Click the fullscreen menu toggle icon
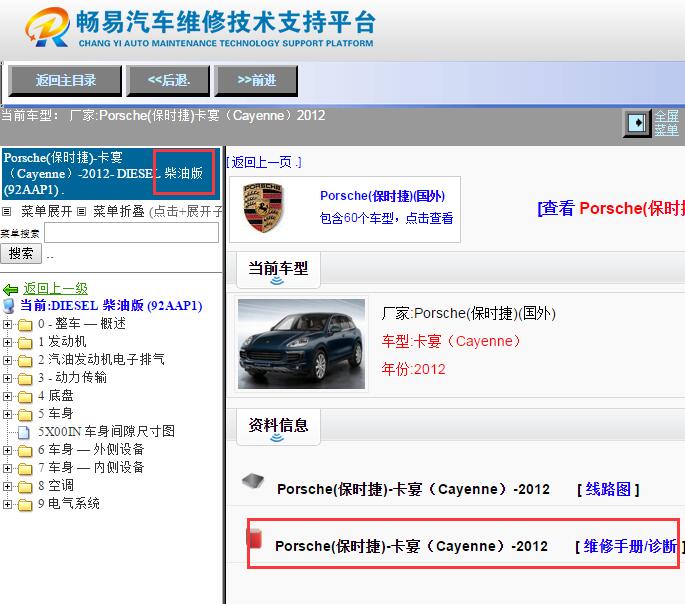Image resolution: width=685 pixels, height=604 pixels. tap(637, 123)
